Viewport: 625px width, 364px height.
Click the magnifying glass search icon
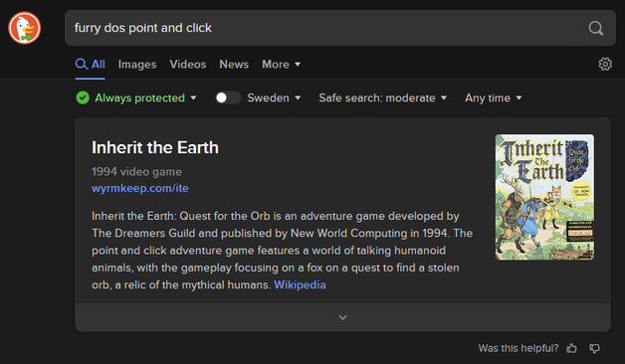595,28
